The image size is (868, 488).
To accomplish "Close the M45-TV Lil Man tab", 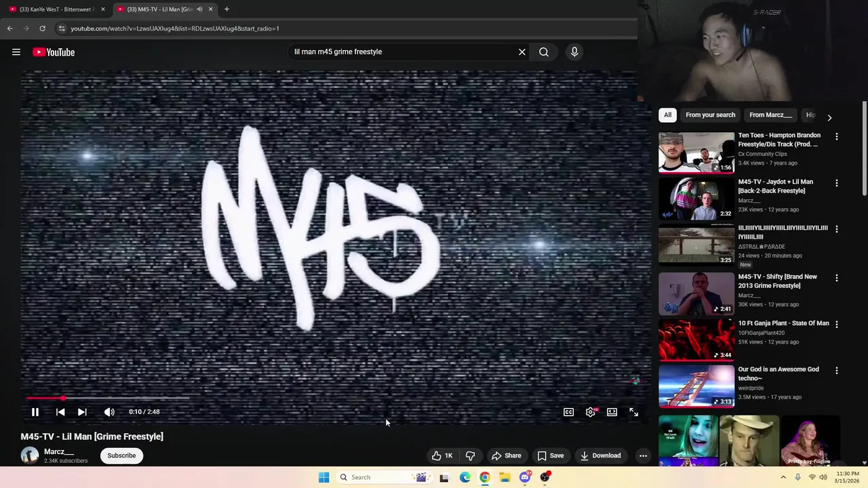I will [210, 9].
